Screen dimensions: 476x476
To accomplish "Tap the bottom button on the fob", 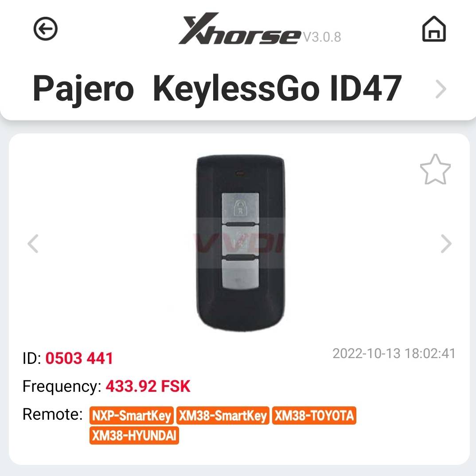I will (x=240, y=274).
